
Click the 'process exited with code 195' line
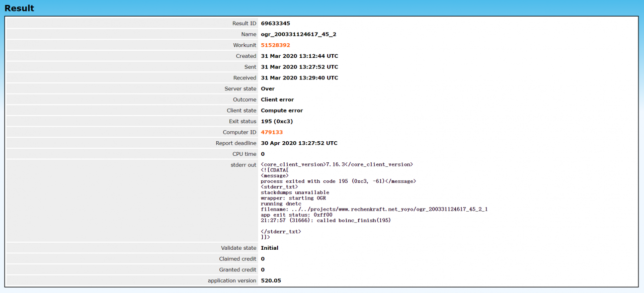coord(338,181)
